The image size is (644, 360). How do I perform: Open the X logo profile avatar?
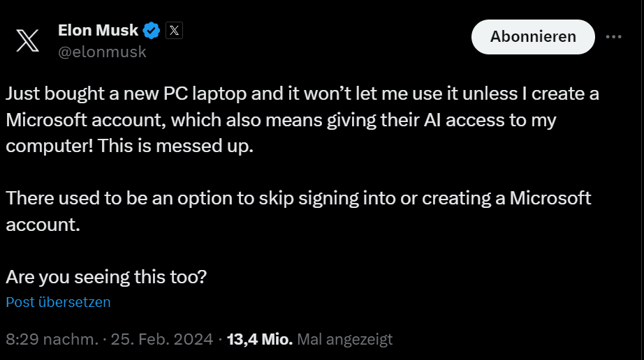point(27,40)
